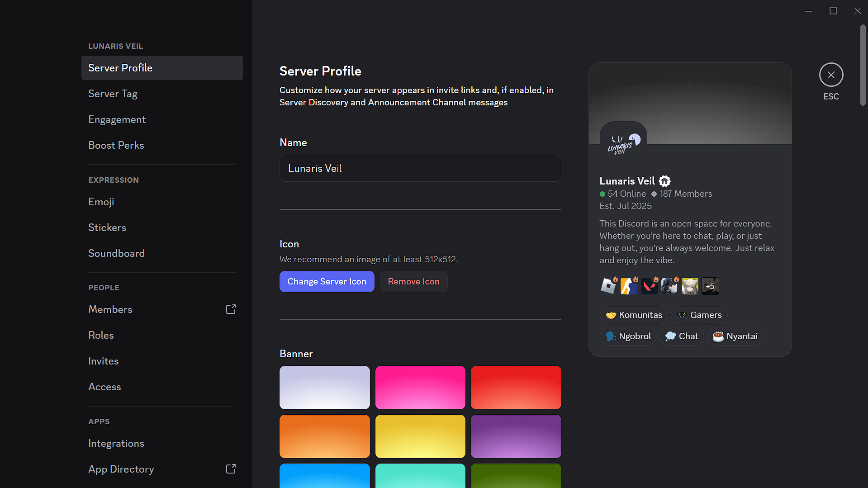This screenshot has height=488, width=868.
Task: Close the Discord window
Action: click(x=857, y=11)
